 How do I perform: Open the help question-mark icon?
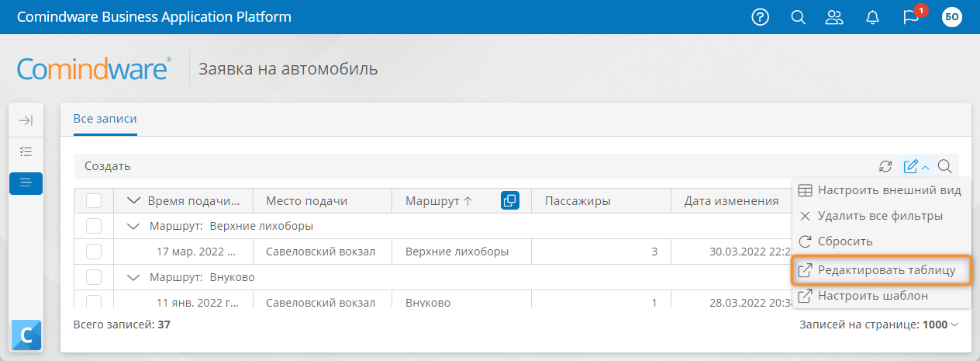click(x=761, y=17)
